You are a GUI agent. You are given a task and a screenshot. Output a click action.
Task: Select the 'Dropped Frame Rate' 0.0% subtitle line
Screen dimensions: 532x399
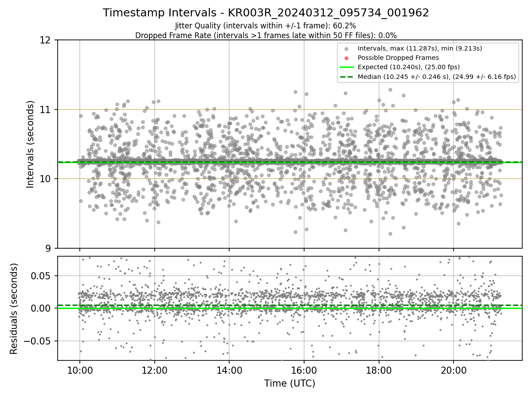(x=266, y=35)
